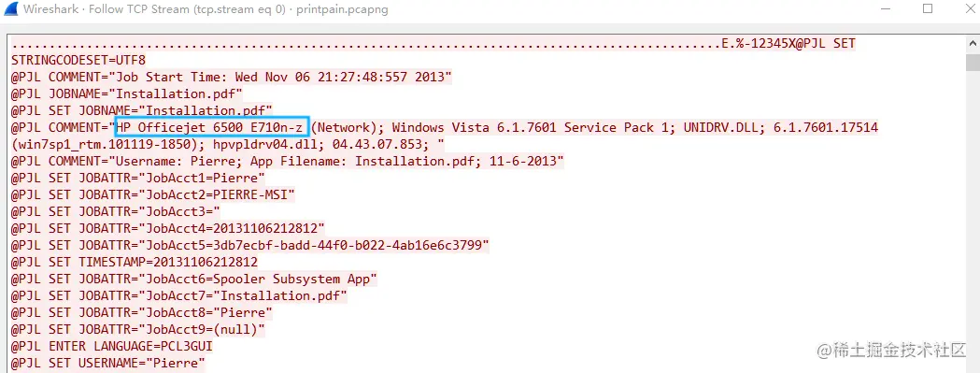
Task: Click the STRINGCODESET=UTF8 line
Action: coord(78,61)
